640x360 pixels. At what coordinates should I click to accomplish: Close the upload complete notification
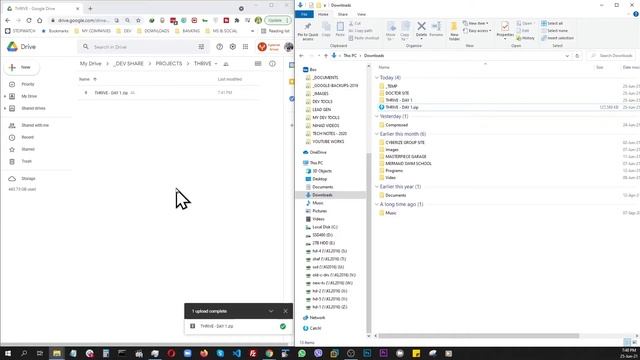pos(285,311)
